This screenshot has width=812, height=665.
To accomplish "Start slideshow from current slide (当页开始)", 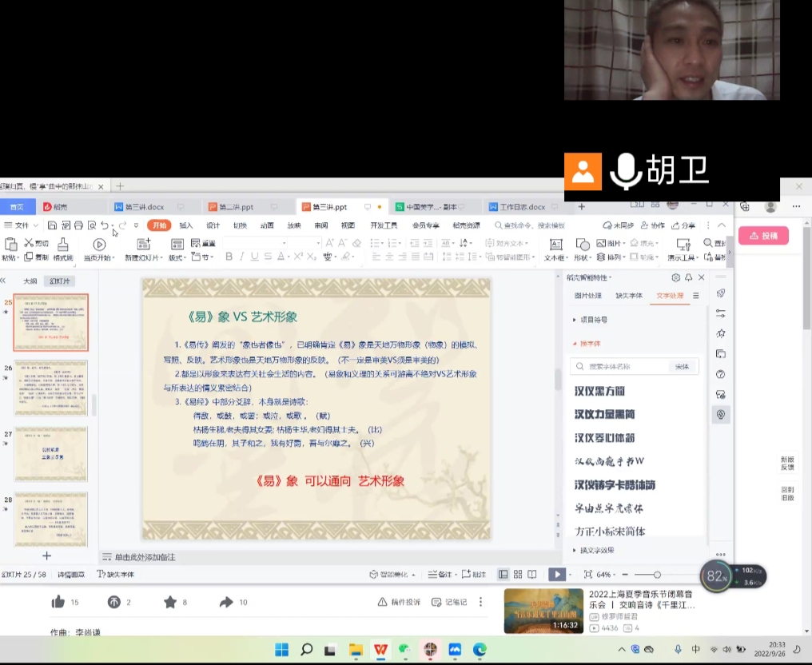I will coord(99,245).
